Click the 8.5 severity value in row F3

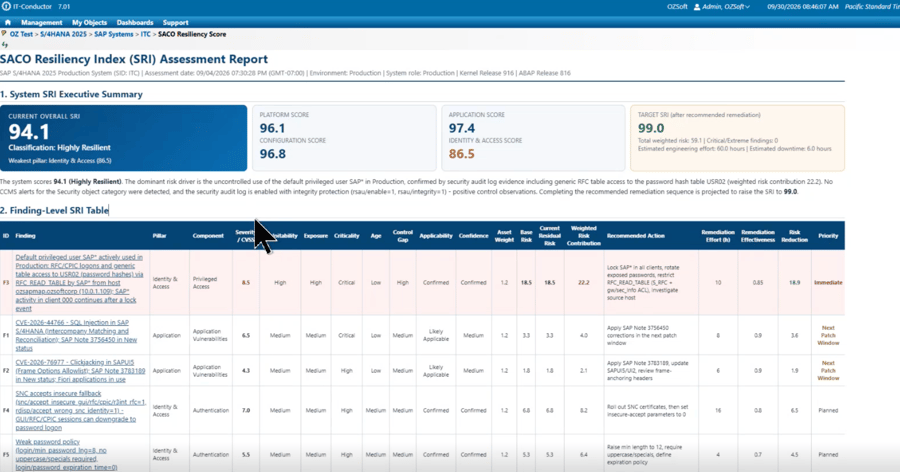[x=246, y=283]
